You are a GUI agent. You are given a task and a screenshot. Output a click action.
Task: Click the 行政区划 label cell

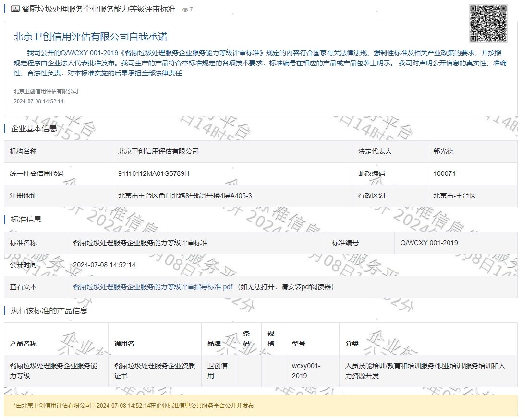pos(389,196)
